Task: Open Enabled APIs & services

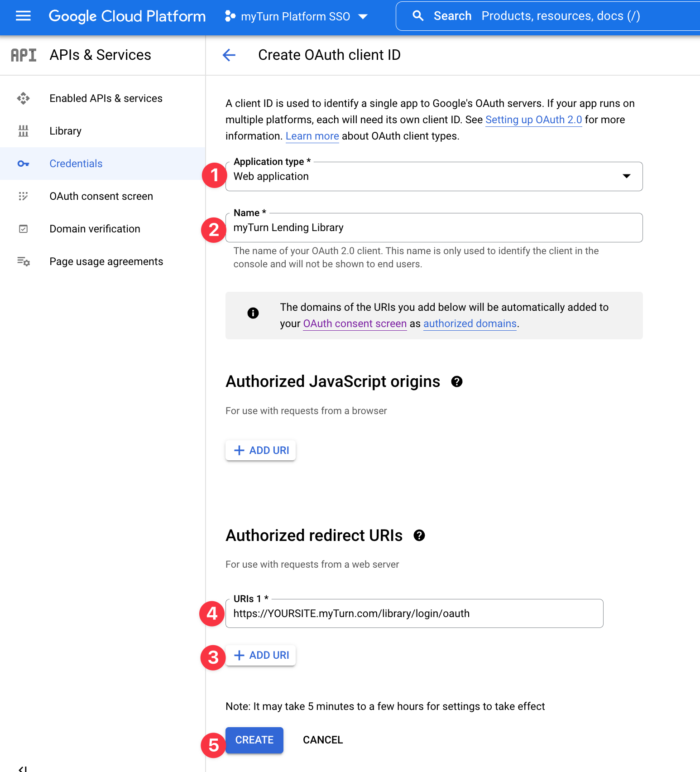Action: tap(103, 98)
